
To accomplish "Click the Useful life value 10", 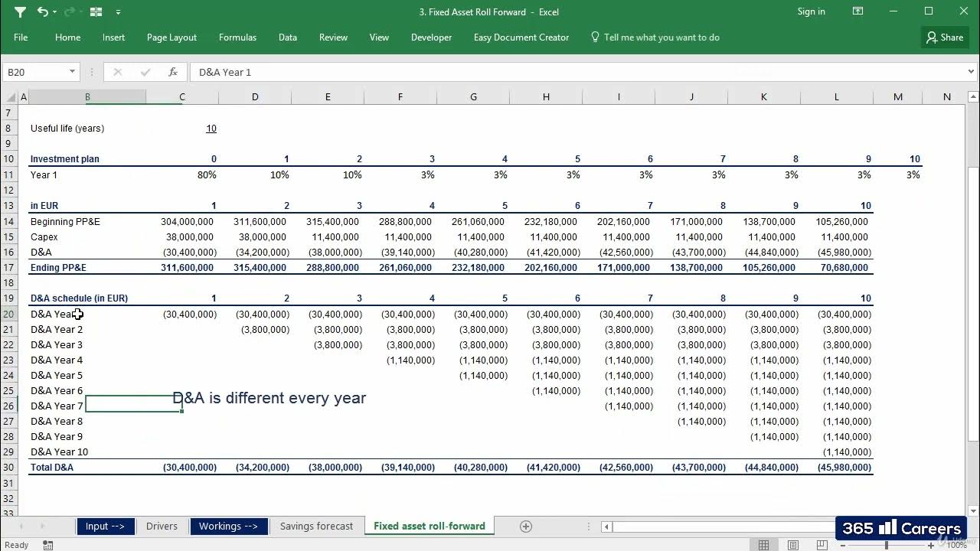I will [211, 129].
